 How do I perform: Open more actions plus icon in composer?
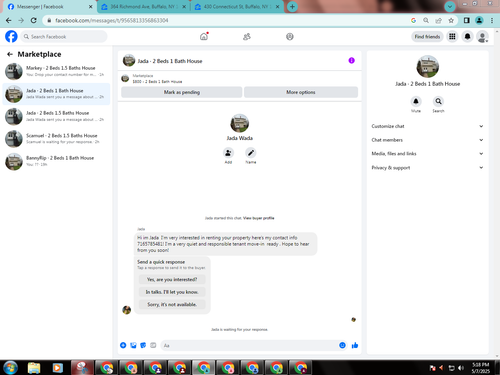123,345
